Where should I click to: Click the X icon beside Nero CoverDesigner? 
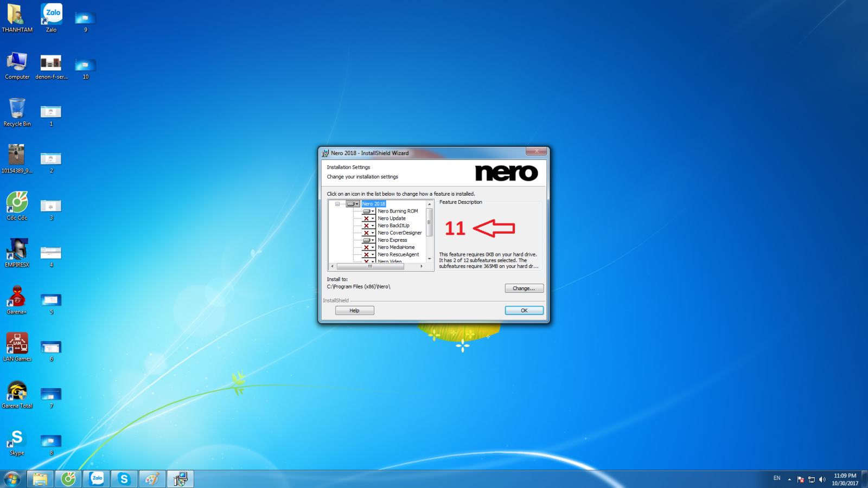(x=366, y=233)
